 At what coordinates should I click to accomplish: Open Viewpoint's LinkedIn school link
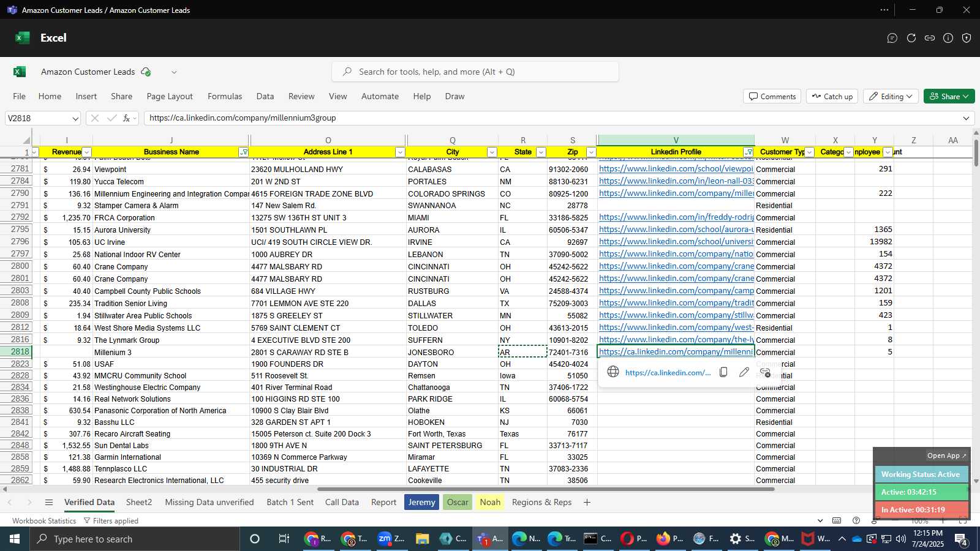[x=676, y=169]
